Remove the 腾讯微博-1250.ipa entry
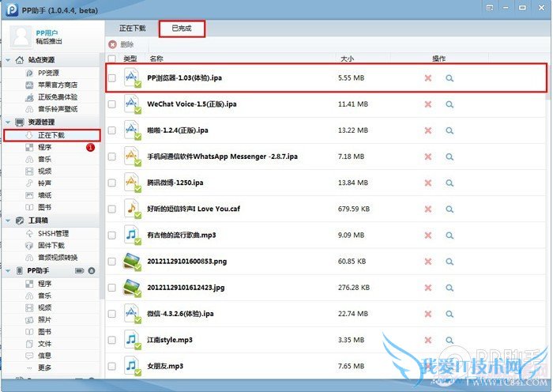This screenshot has width=553, height=392. (428, 183)
